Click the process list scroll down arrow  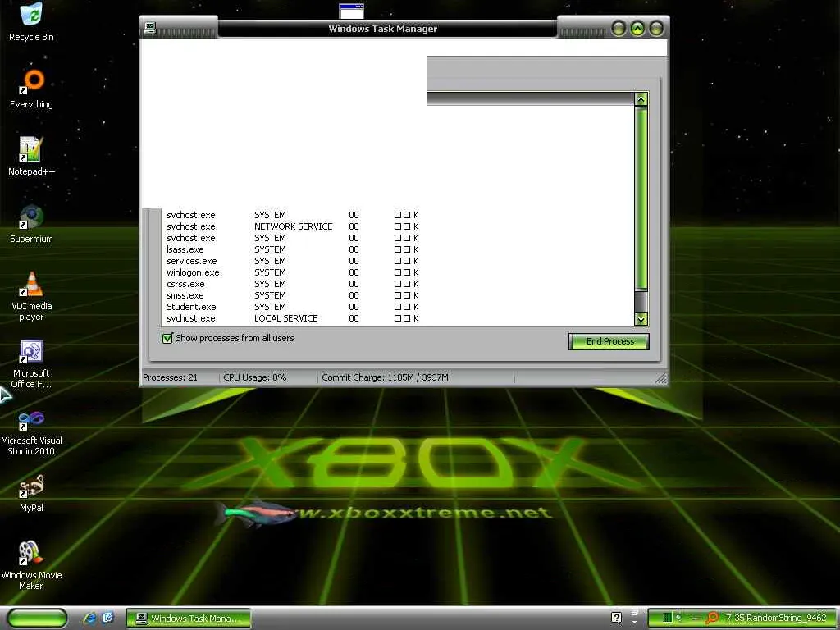click(641, 319)
